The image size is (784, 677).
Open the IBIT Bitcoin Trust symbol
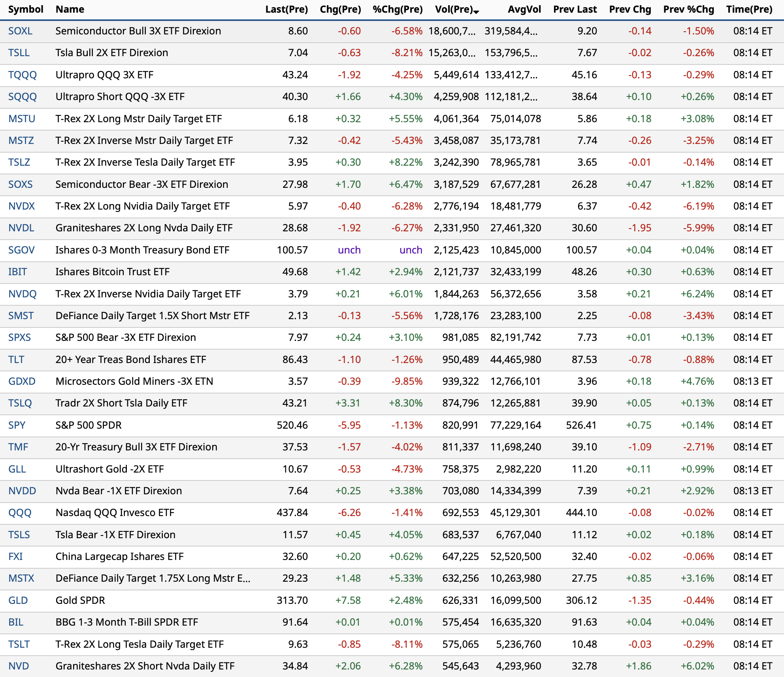tap(17, 272)
